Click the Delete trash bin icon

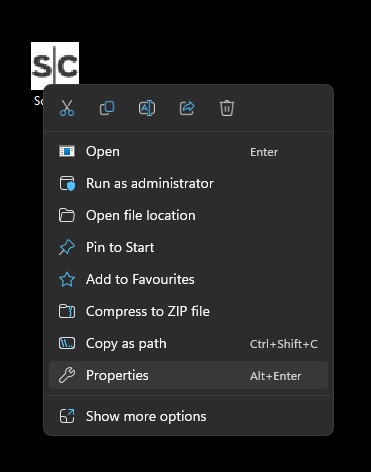[x=227, y=108]
